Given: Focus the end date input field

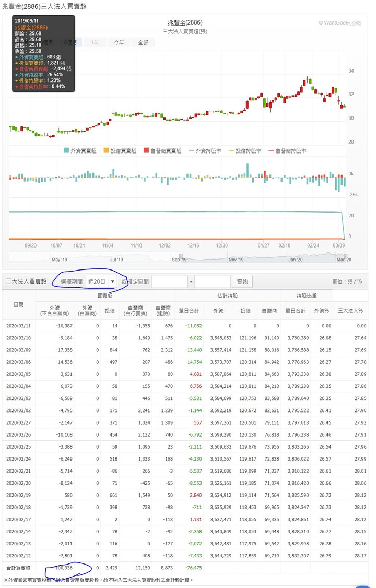Looking at the screenshot, I should point(213,281).
